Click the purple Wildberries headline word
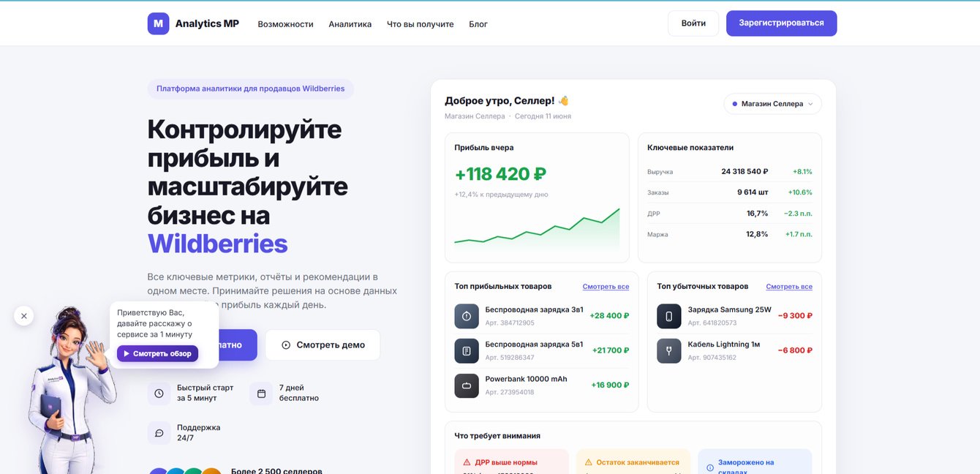Image resolution: width=980 pixels, height=474 pixels. pos(217,244)
